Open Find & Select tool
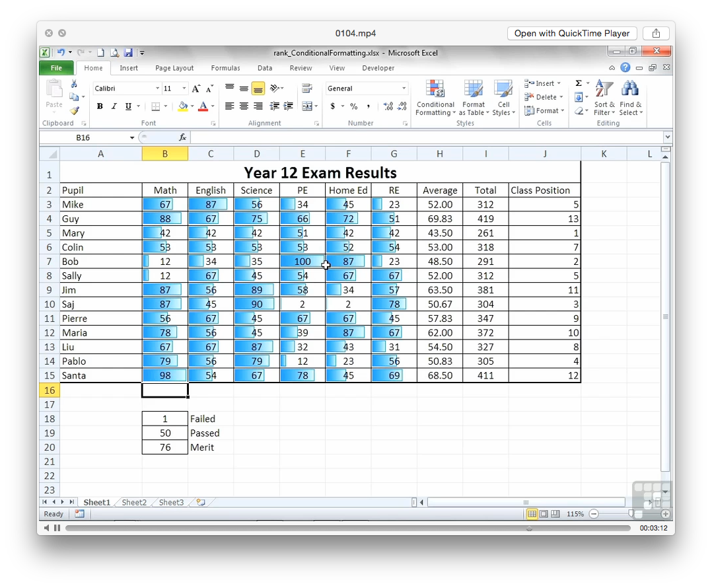 click(629, 98)
